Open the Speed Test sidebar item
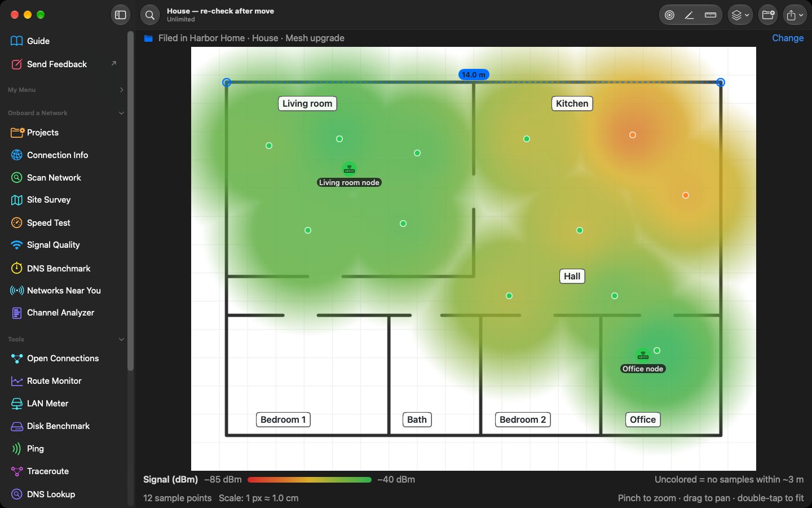Image resolution: width=812 pixels, height=508 pixels. [x=64, y=222]
